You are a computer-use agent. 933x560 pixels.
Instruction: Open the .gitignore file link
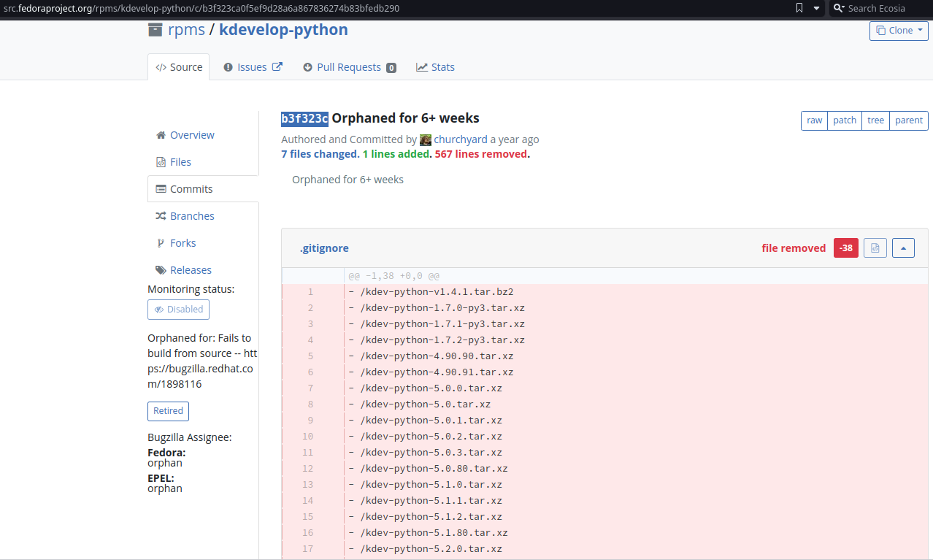(324, 248)
